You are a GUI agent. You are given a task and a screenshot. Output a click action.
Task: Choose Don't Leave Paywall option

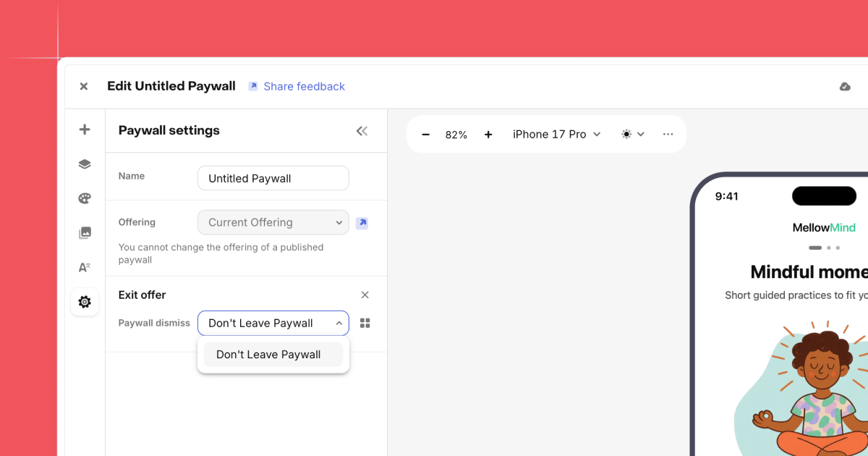coord(273,355)
